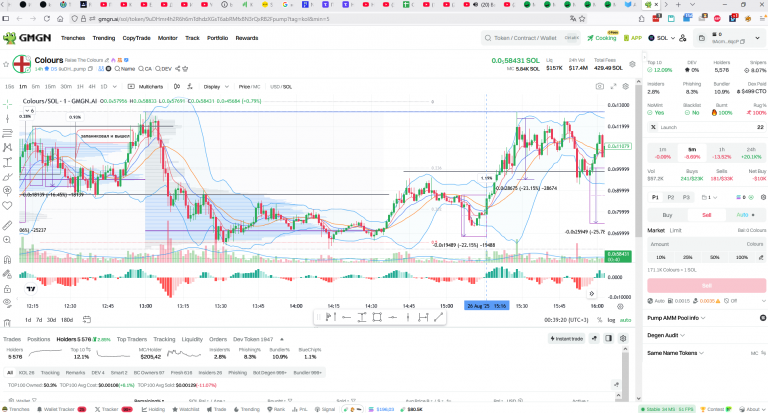768x413 pixels.
Task: Select the 100% amount preset
Action: 742,257
